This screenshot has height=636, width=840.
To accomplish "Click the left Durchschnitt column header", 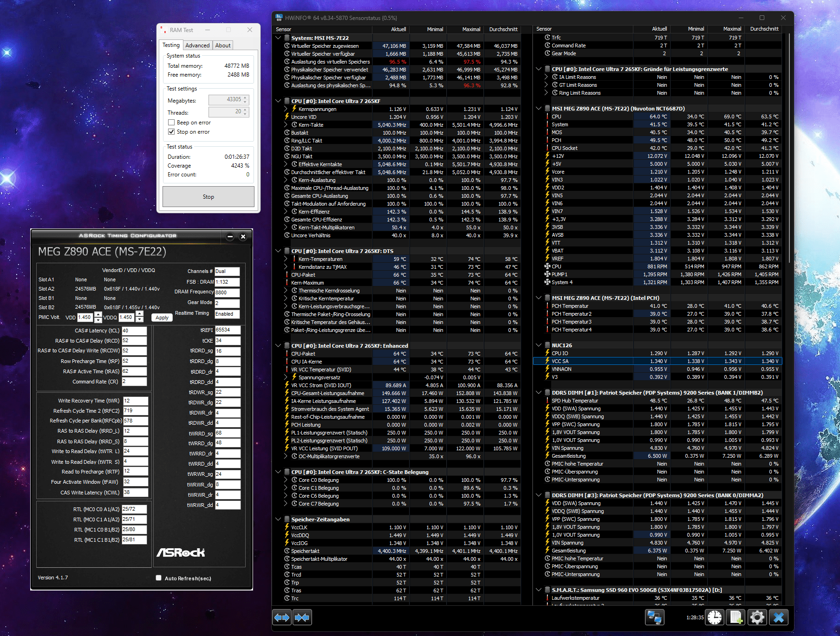I will pos(502,29).
